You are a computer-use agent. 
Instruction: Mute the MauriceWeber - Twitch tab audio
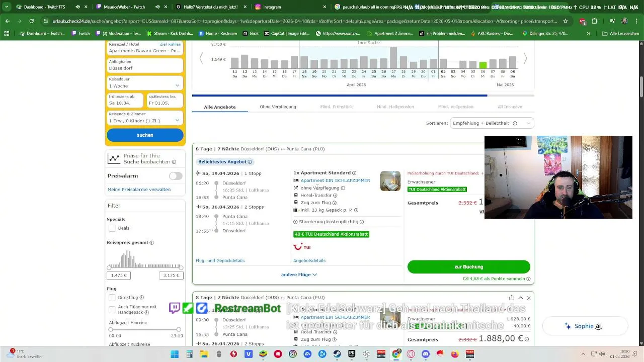coord(157,7)
